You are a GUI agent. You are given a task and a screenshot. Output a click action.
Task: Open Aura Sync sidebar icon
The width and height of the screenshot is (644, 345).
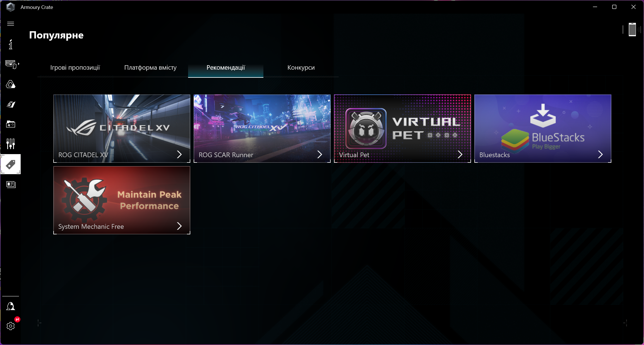coord(11,84)
